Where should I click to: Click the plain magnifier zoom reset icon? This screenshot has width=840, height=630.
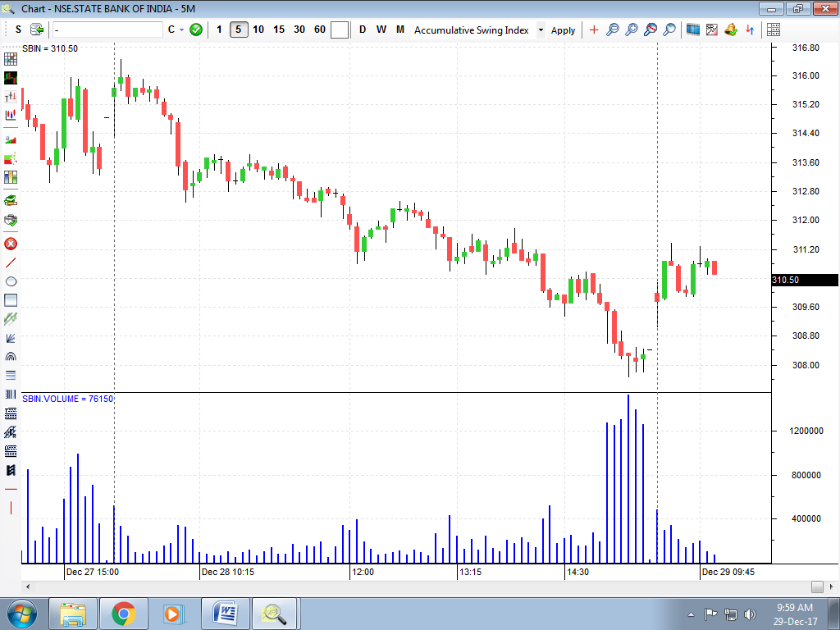tap(669, 30)
